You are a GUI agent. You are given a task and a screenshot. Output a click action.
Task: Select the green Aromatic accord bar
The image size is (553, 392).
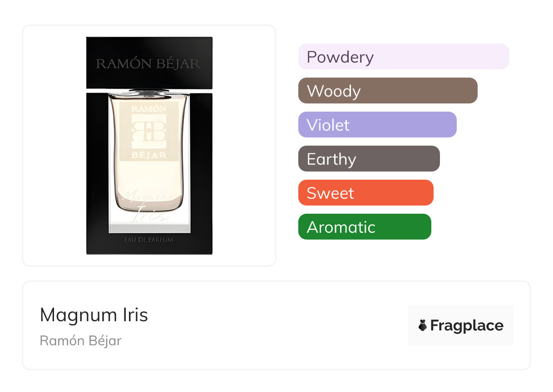click(364, 227)
